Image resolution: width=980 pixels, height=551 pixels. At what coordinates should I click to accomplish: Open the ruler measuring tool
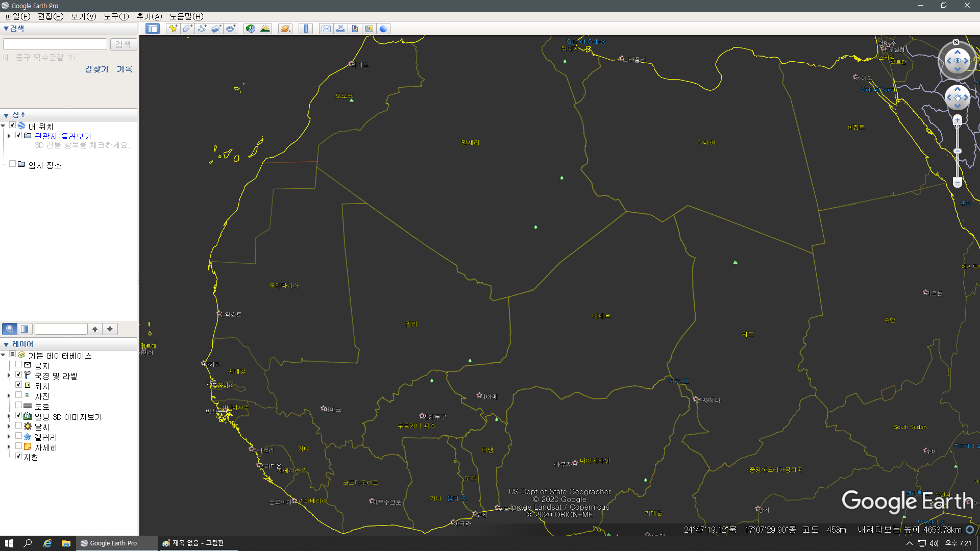pyautogui.click(x=306, y=29)
